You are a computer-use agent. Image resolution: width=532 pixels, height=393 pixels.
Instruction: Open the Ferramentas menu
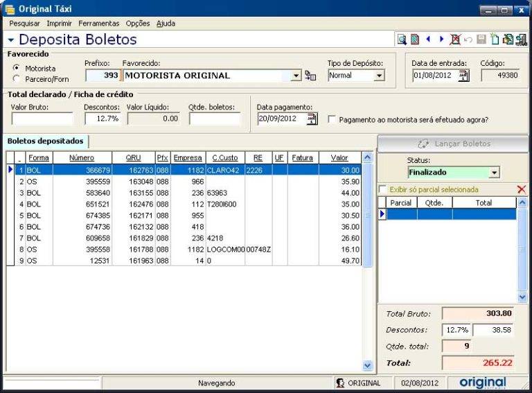[x=98, y=23]
